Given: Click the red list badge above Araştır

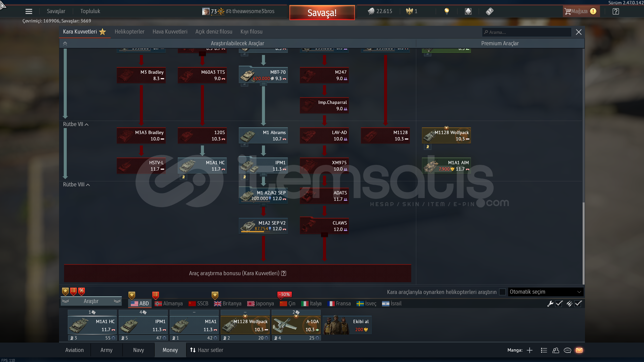Looking at the screenshot, I should click(x=73, y=291).
